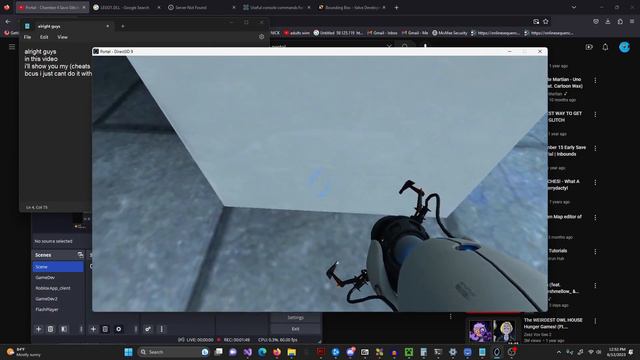Select the FlashPlayer scene in OBS
Screen dimensions: 640x360
58,309
